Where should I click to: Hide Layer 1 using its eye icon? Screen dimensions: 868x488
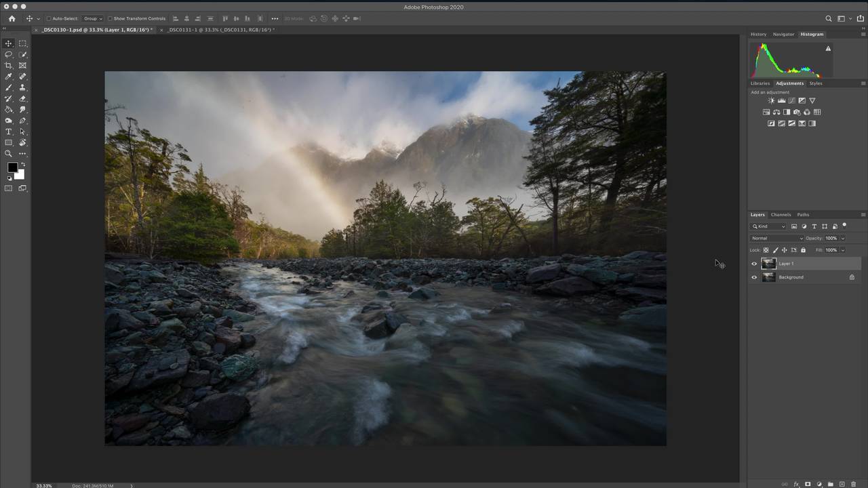tap(754, 264)
